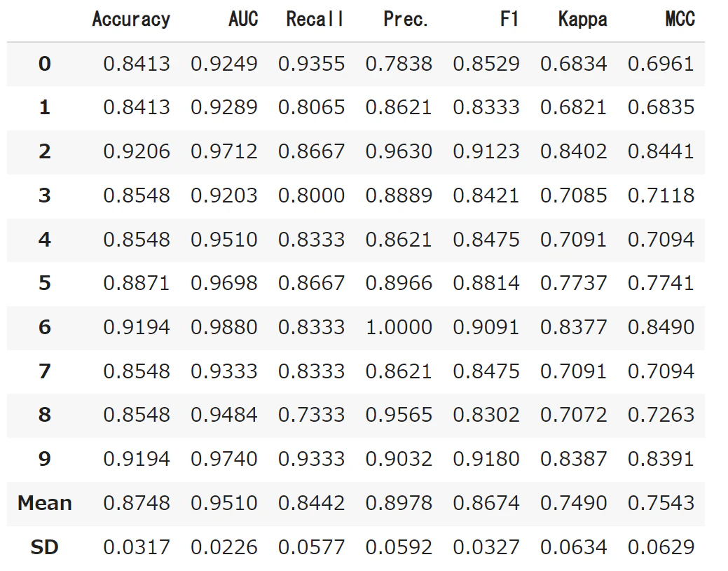Click F1 value 0.8814

point(486,283)
